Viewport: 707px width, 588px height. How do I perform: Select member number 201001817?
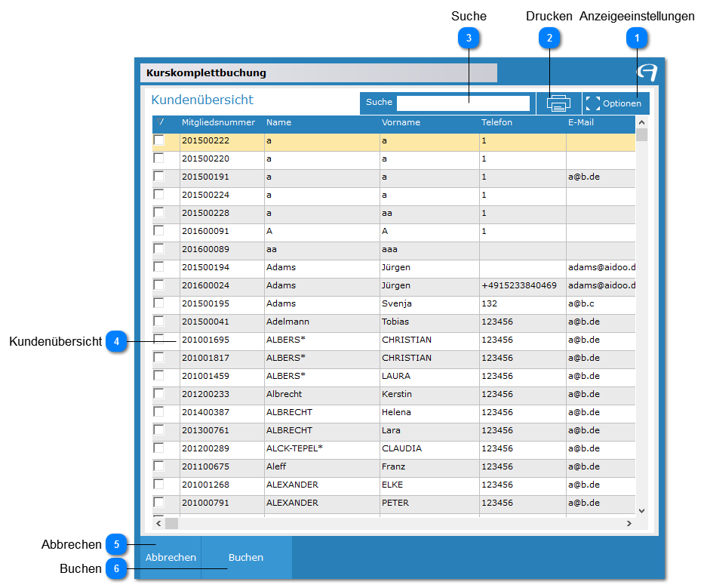205,358
